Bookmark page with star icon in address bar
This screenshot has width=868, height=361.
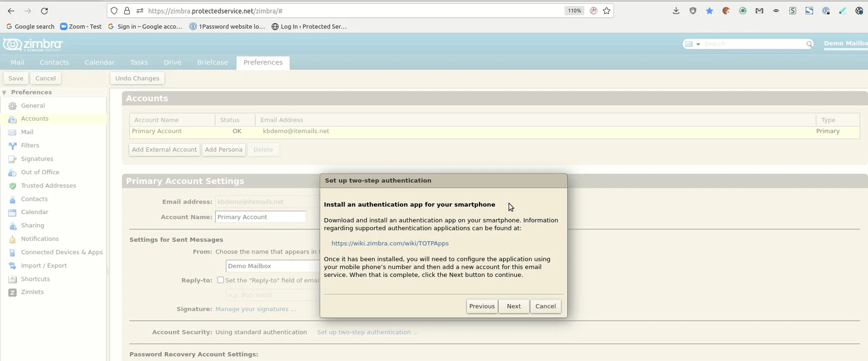click(x=607, y=11)
